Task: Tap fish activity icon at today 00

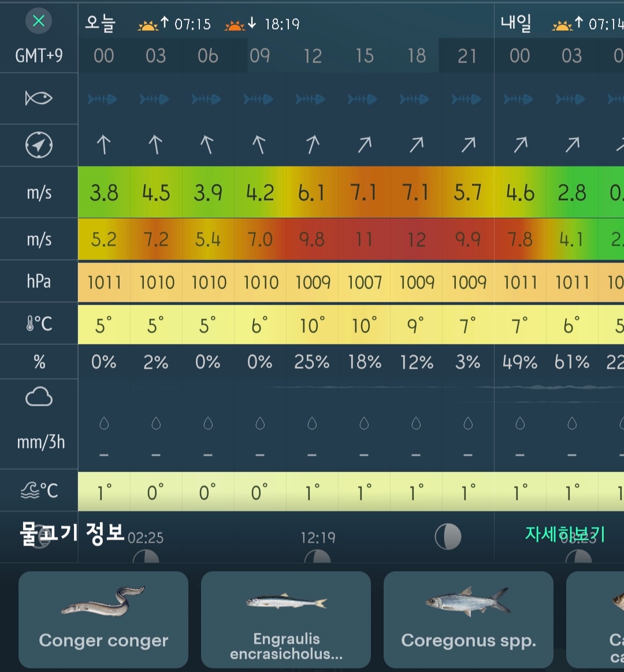Action: point(102,99)
